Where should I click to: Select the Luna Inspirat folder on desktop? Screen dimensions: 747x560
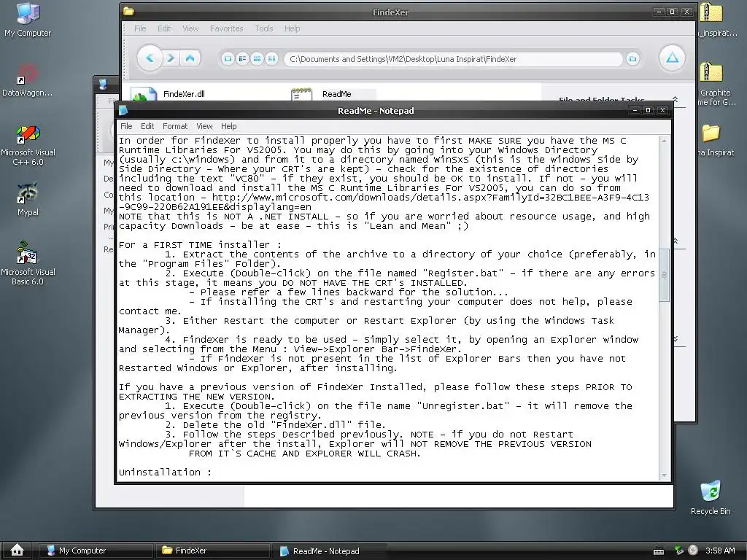click(714, 139)
